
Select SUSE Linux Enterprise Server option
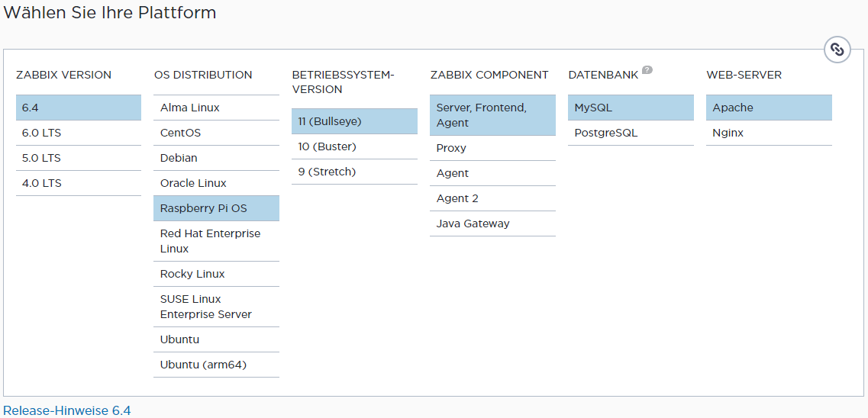click(216, 307)
